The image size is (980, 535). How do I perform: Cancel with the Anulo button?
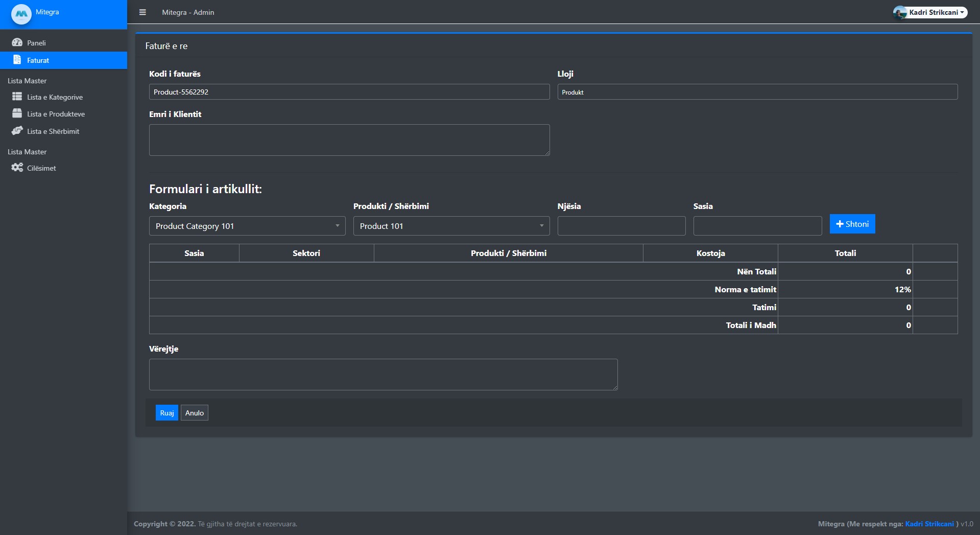click(194, 413)
